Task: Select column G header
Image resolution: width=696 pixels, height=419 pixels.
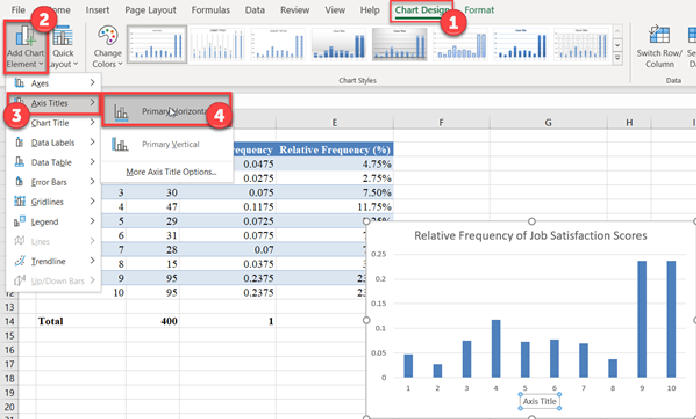Action: [x=549, y=123]
